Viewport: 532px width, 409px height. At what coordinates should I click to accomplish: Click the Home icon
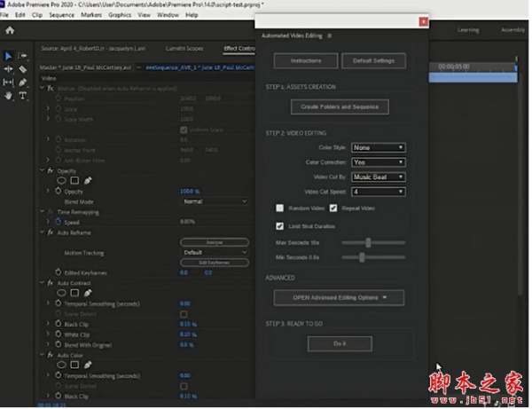[x=10, y=30]
